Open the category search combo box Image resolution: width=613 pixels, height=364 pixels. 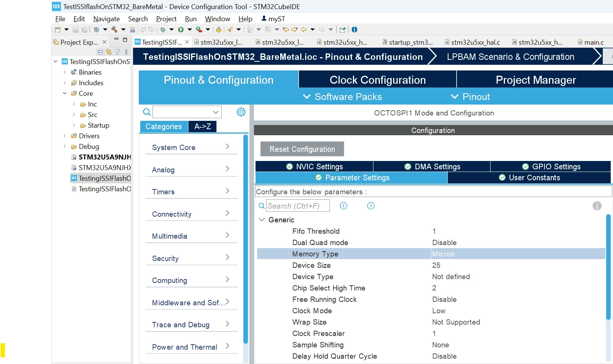[x=187, y=112]
